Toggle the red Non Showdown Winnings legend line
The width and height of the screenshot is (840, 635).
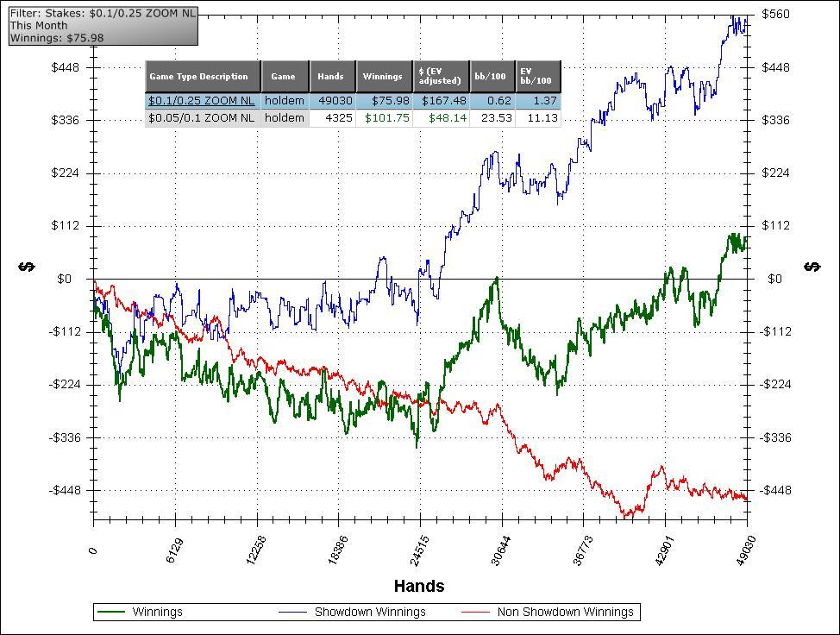tap(475, 612)
